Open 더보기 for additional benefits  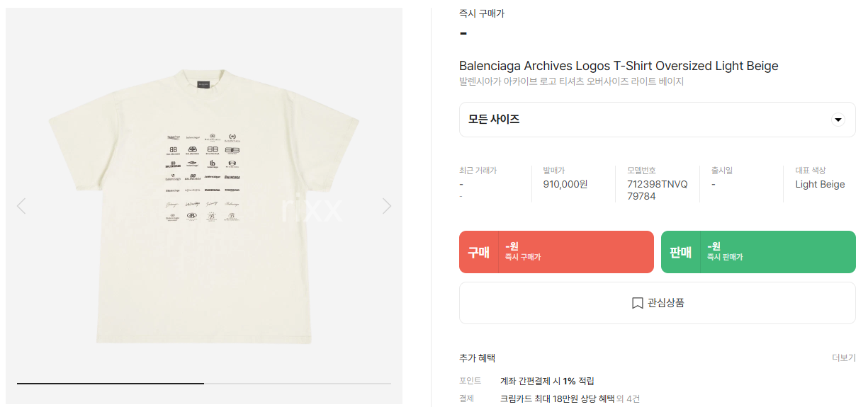pos(843,358)
